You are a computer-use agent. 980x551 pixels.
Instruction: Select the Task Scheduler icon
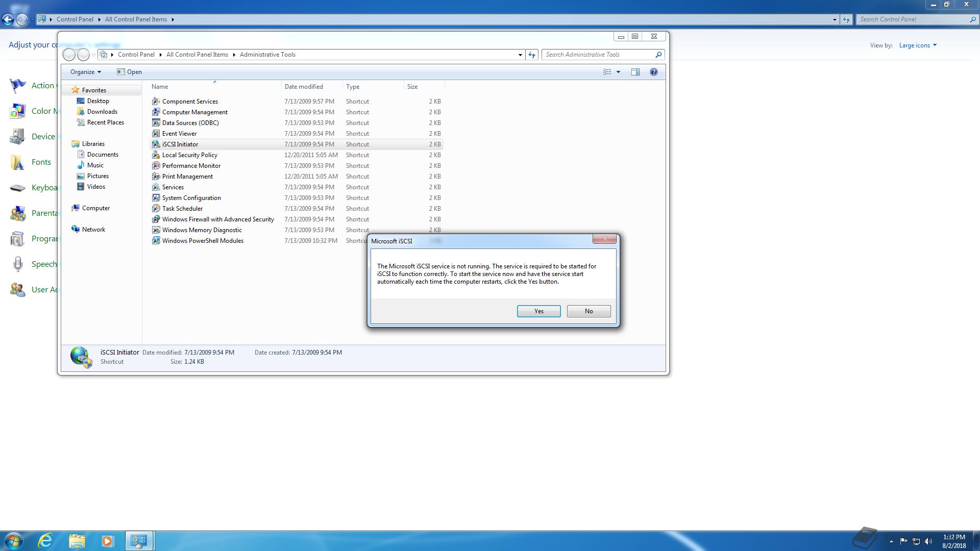click(156, 209)
